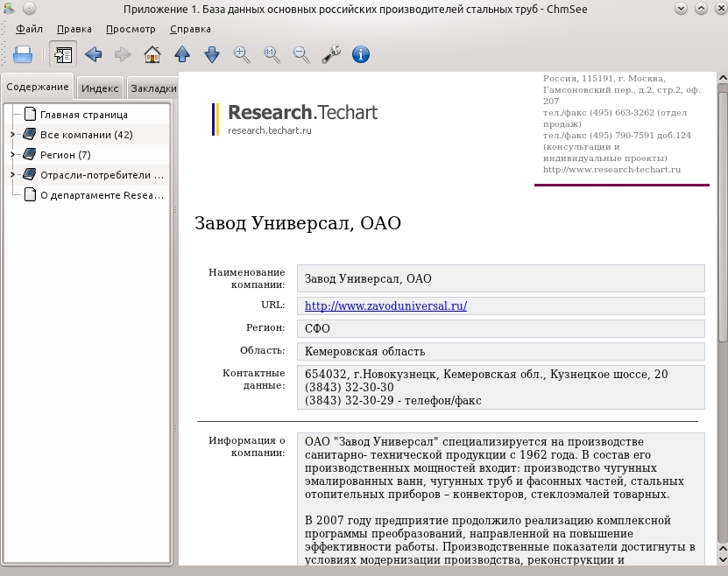
Task: Switch to the Индекс tab
Action: coord(100,88)
